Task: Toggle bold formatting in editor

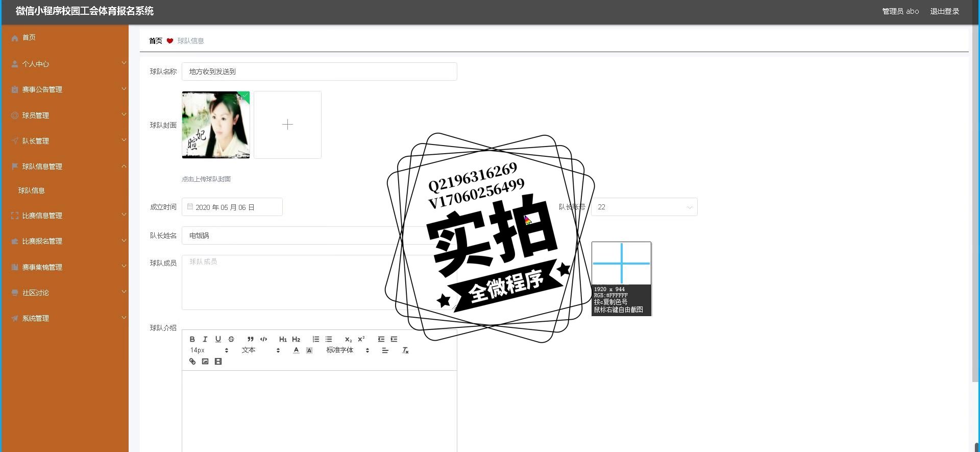Action: 192,339
